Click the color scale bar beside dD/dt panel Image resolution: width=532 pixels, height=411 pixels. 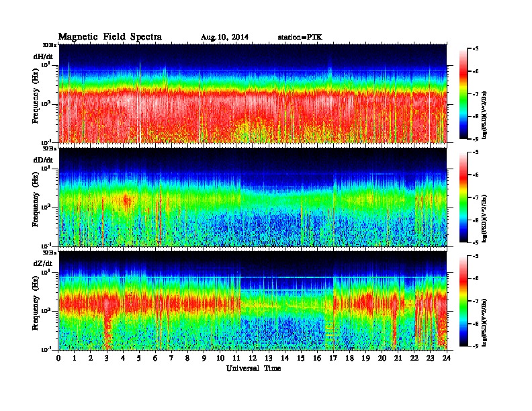tap(463, 197)
